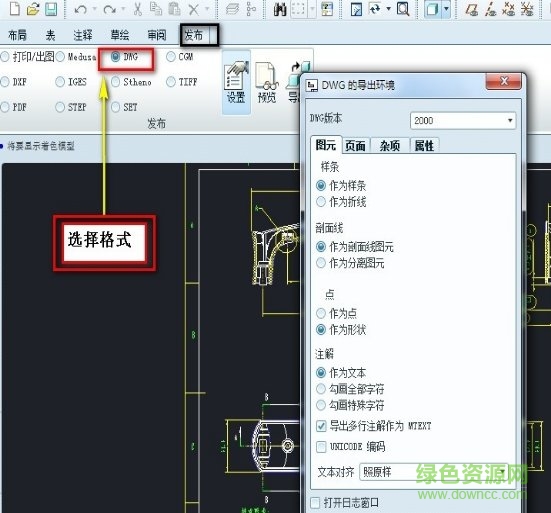Image resolution: width=551 pixels, height=513 pixels.
Task: Open the 注释 ribbon tab
Action: pyautogui.click(x=83, y=35)
